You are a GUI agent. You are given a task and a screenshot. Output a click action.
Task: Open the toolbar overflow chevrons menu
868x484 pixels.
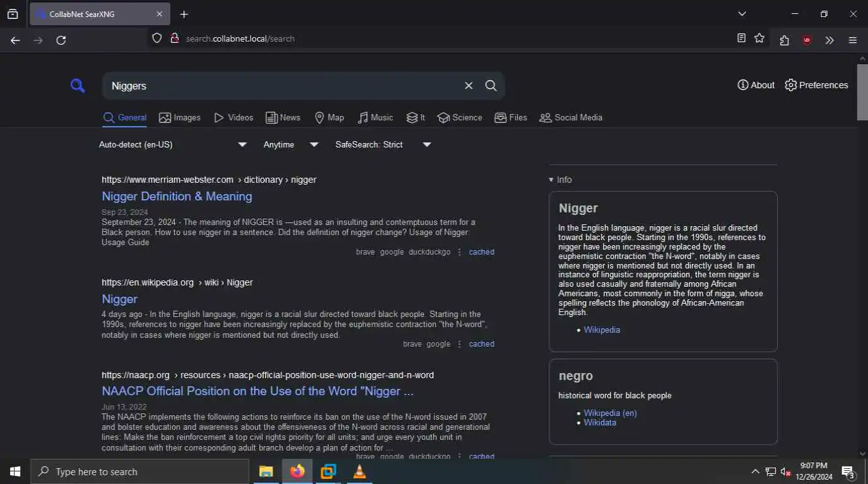coord(830,40)
